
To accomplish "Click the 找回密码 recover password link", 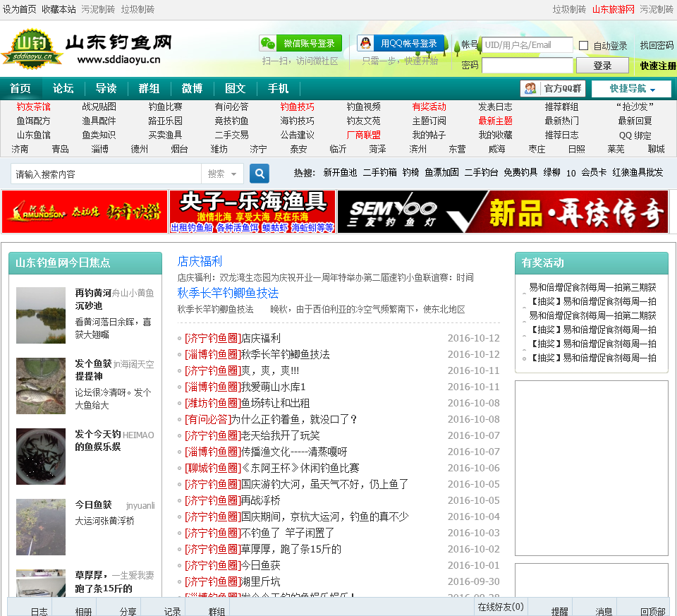I will click(x=657, y=46).
